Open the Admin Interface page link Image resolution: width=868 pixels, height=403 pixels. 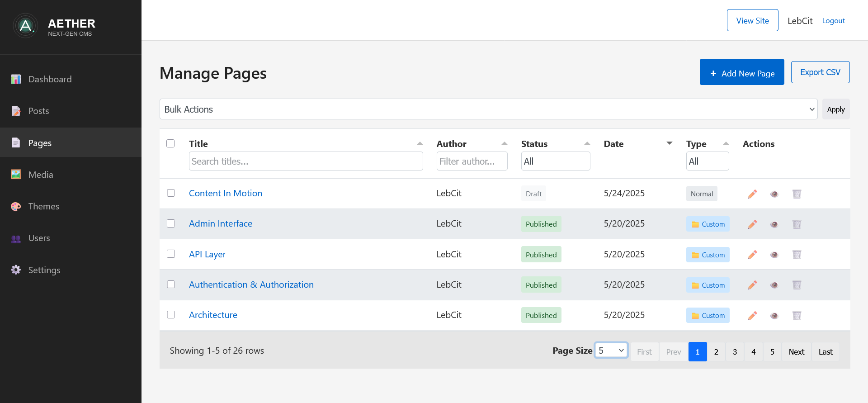[x=221, y=223]
